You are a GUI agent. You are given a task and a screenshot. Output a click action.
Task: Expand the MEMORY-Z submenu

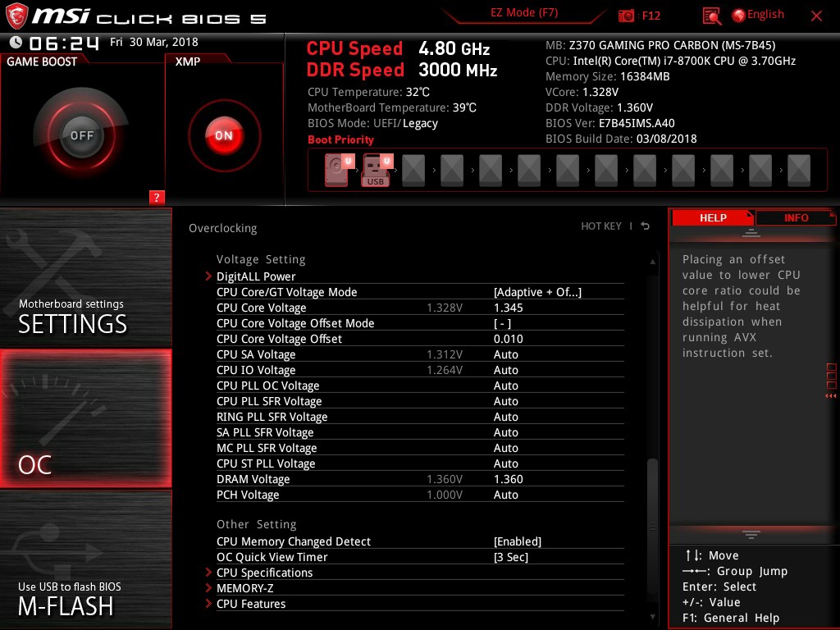pos(244,588)
